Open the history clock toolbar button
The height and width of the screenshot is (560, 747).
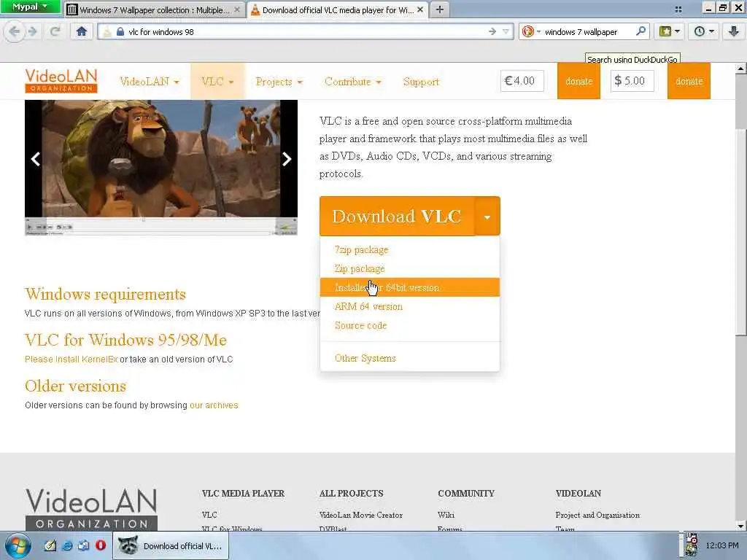[703, 32]
